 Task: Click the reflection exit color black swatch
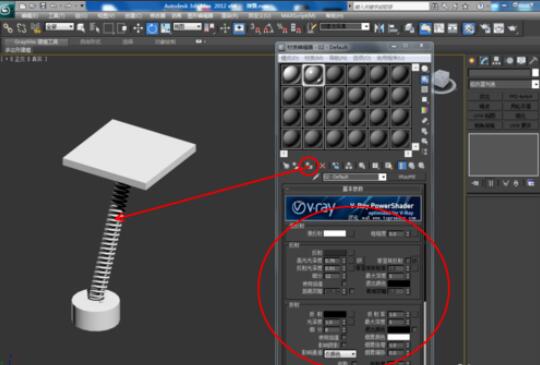(x=398, y=283)
